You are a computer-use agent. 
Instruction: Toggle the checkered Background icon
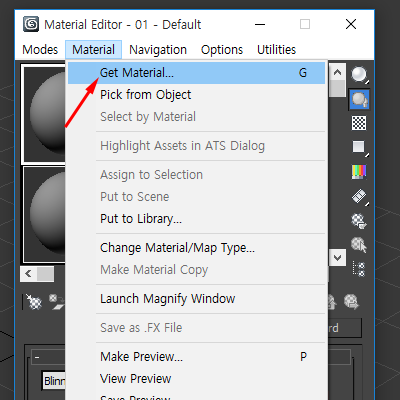pyautogui.click(x=359, y=123)
